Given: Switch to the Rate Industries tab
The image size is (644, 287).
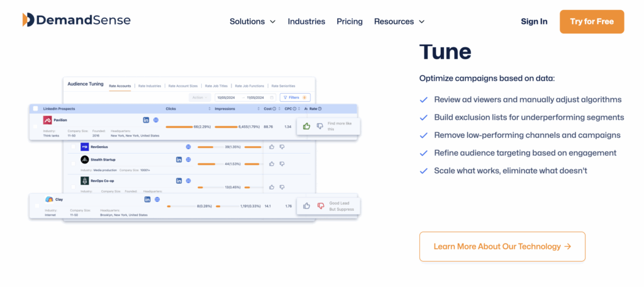Looking at the screenshot, I should 150,86.
